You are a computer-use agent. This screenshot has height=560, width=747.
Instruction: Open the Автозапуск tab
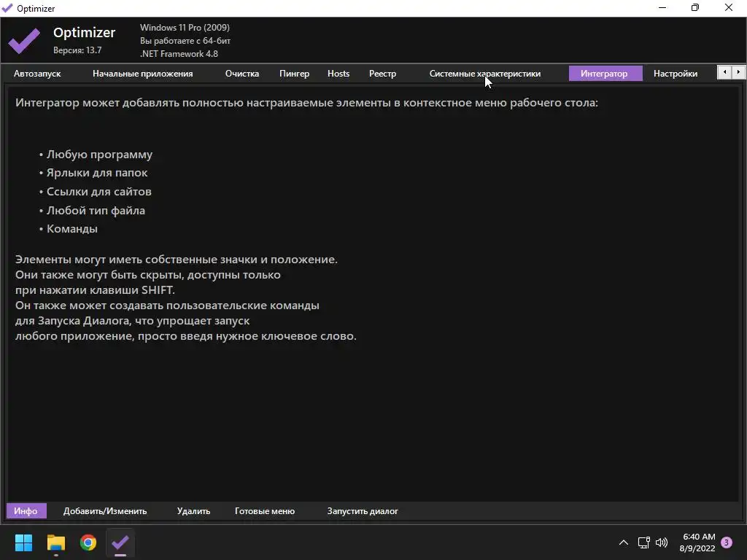tap(37, 74)
